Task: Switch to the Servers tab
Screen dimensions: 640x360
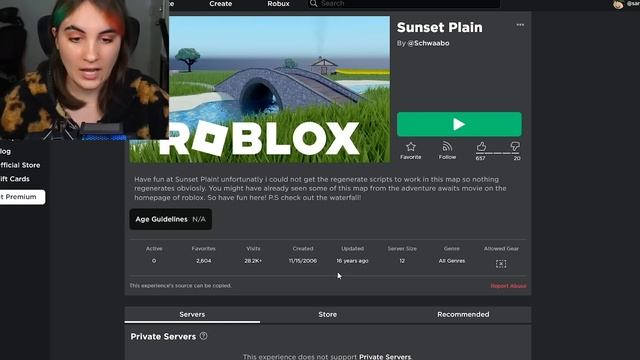Action: 192,315
